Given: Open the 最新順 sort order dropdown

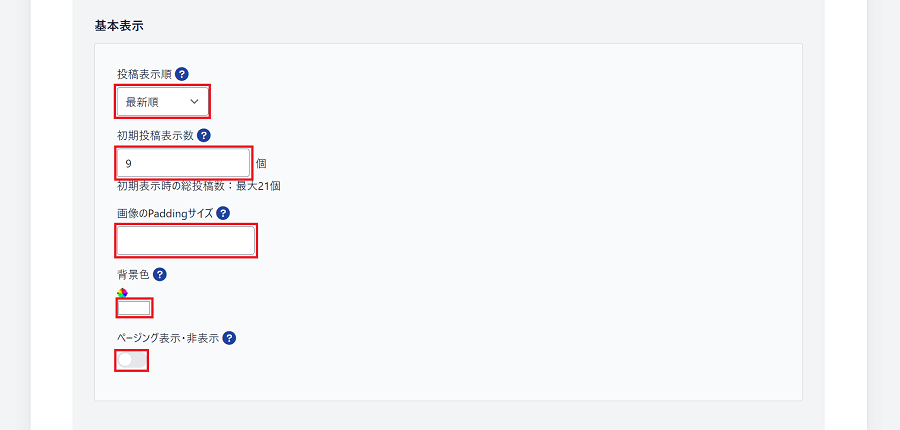Looking at the screenshot, I should coord(163,102).
